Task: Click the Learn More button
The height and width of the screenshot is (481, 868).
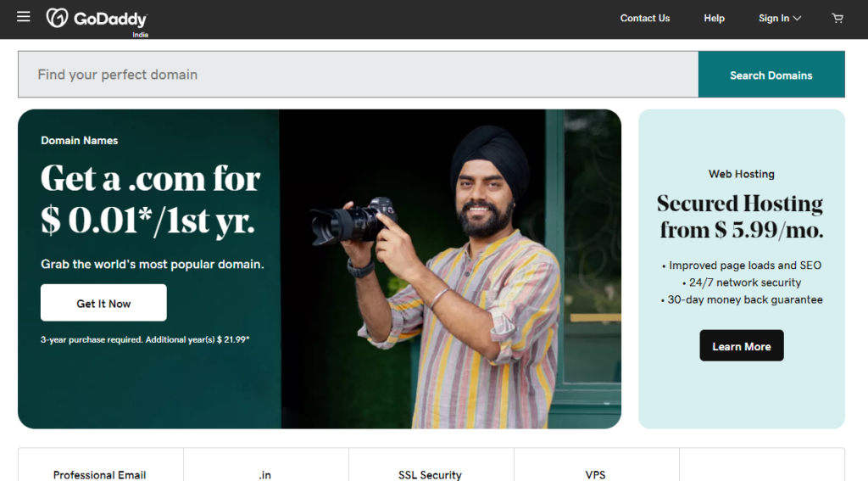Action: point(741,345)
